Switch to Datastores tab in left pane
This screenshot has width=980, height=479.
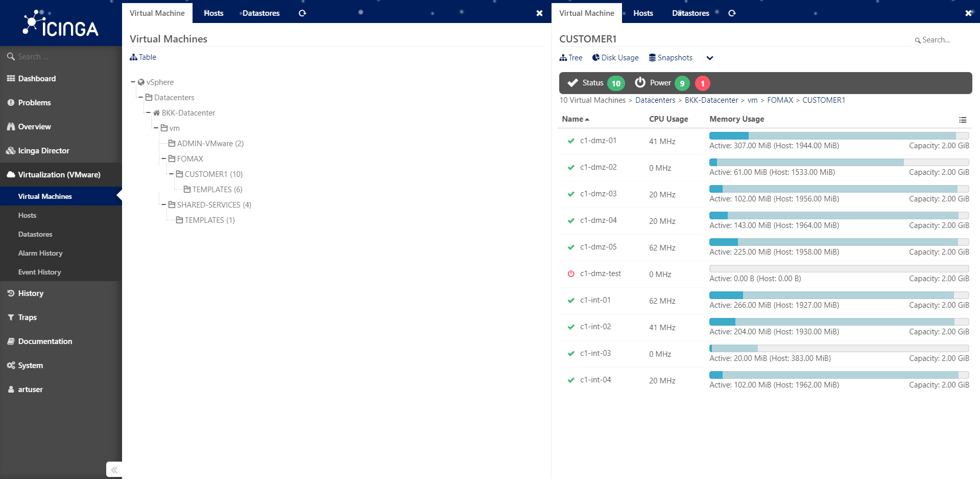[261, 13]
